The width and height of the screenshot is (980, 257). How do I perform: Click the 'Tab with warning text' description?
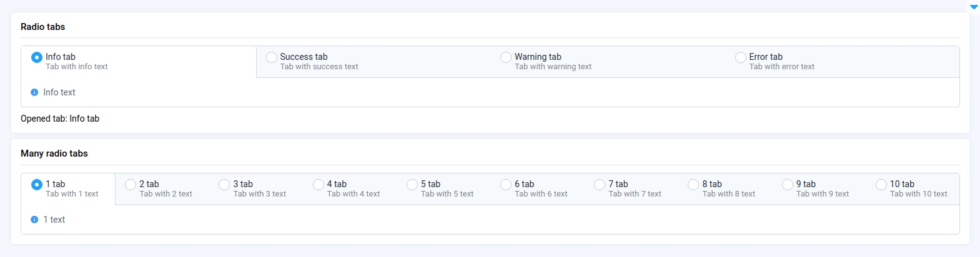click(x=553, y=67)
